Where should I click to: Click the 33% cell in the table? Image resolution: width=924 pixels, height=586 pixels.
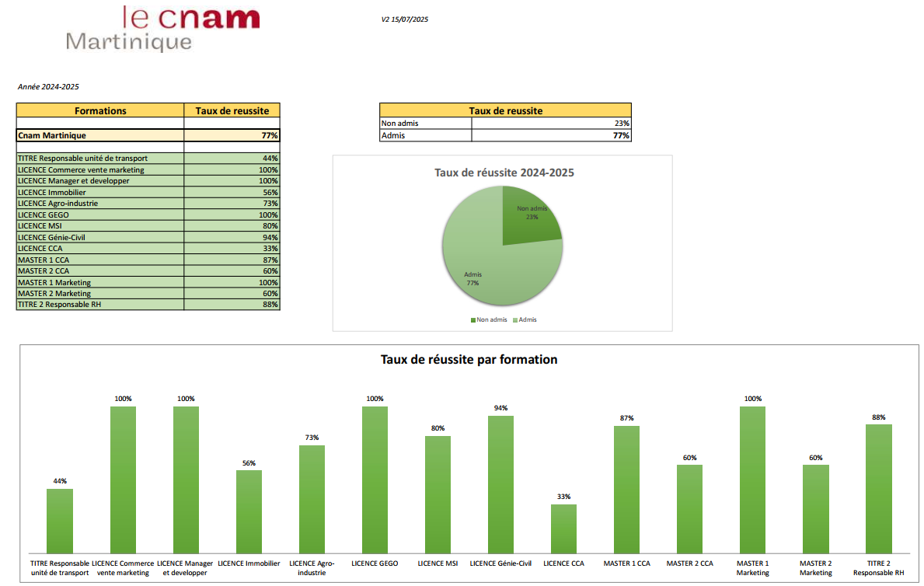coord(232,248)
